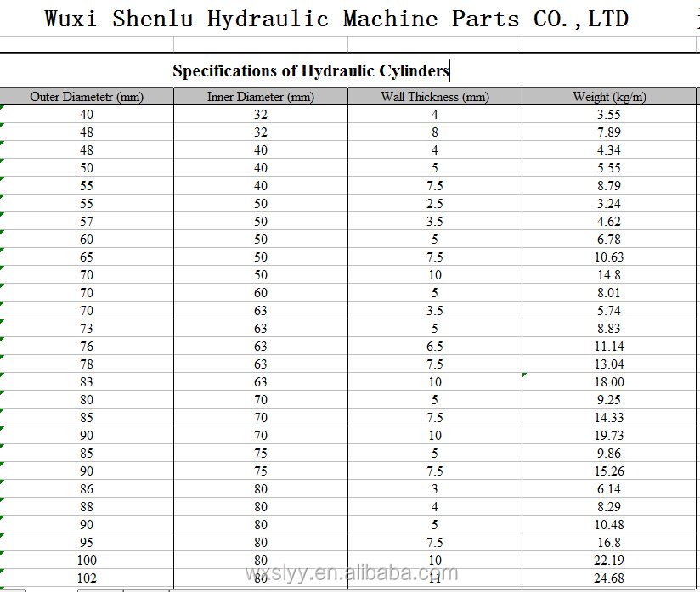The width and height of the screenshot is (700, 592).
Task: Select the weight cell 15.26
Action: pyautogui.click(x=609, y=472)
